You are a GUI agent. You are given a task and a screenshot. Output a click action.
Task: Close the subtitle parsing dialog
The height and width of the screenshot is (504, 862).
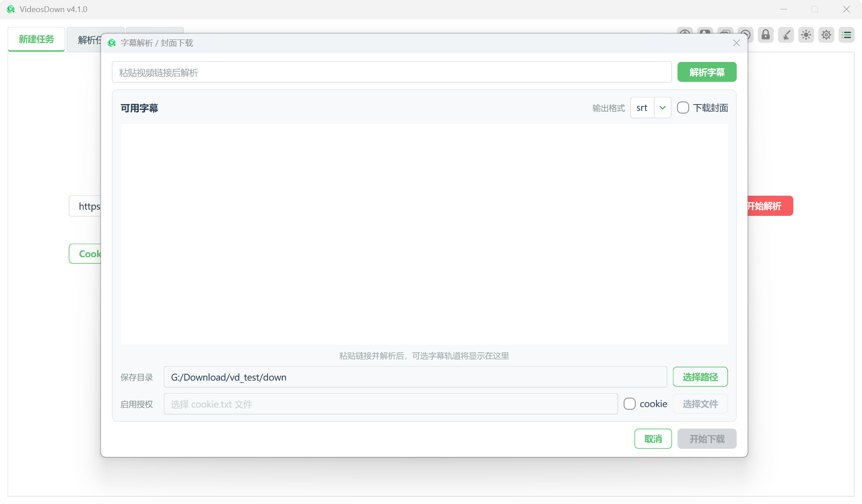(x=736, y=43)
